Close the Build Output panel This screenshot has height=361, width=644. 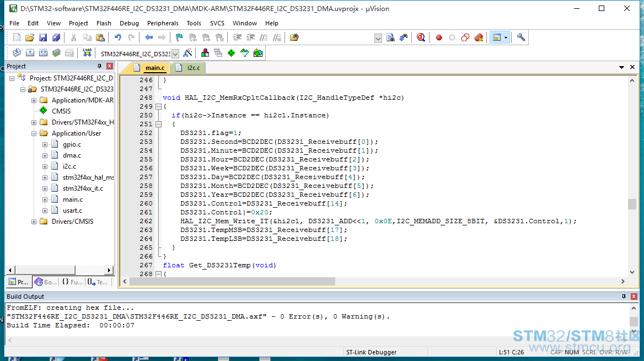point(634,297)
